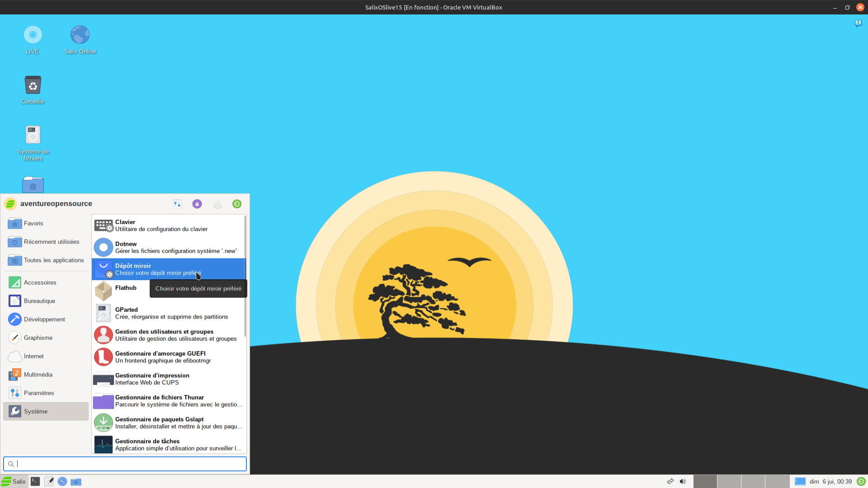This screenshot has height=488, width=868.
Task: Click the green log out icon in menu header
Action: click(x=237, y=204)
